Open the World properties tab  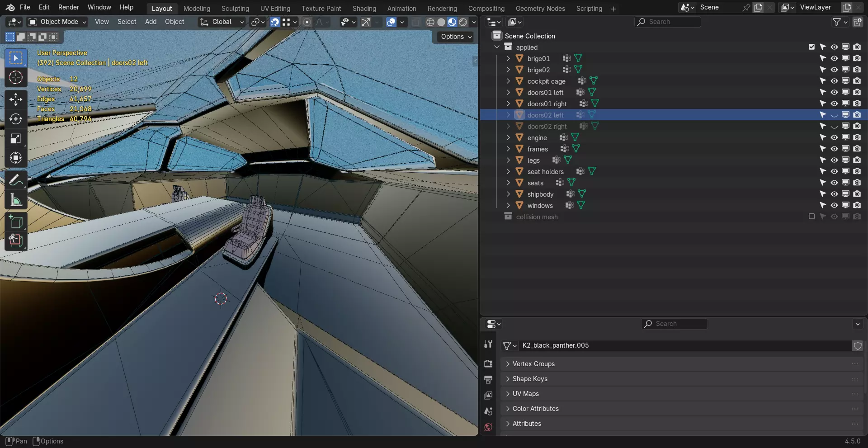[488, 427]
